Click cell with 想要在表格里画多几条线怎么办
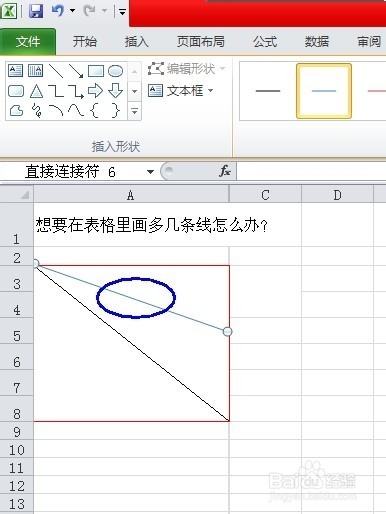Image resolution: width=386 pixels, height=514 pixels. pyautogui.click(x=131, y=225)
